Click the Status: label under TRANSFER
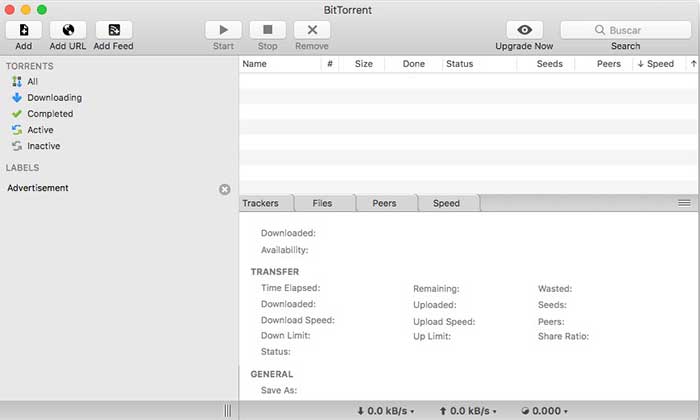This screenshot has height=420, width=700. [275, 352]
